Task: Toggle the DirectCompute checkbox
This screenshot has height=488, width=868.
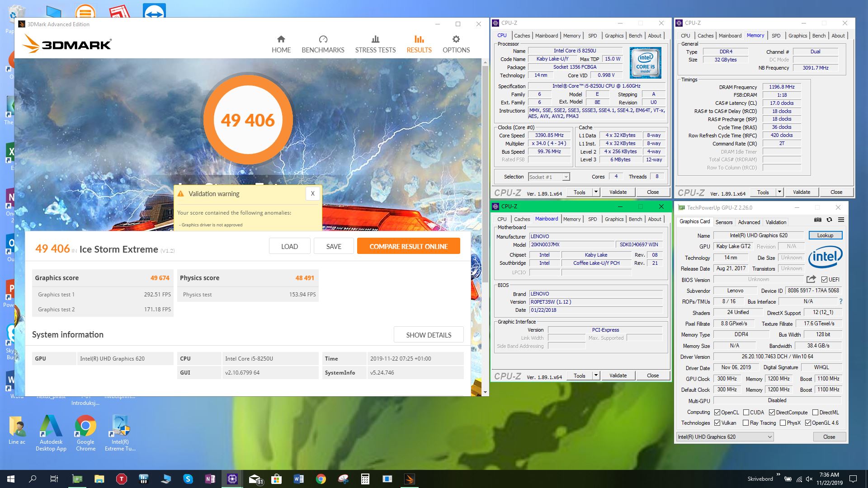Action: coord(772,413)
